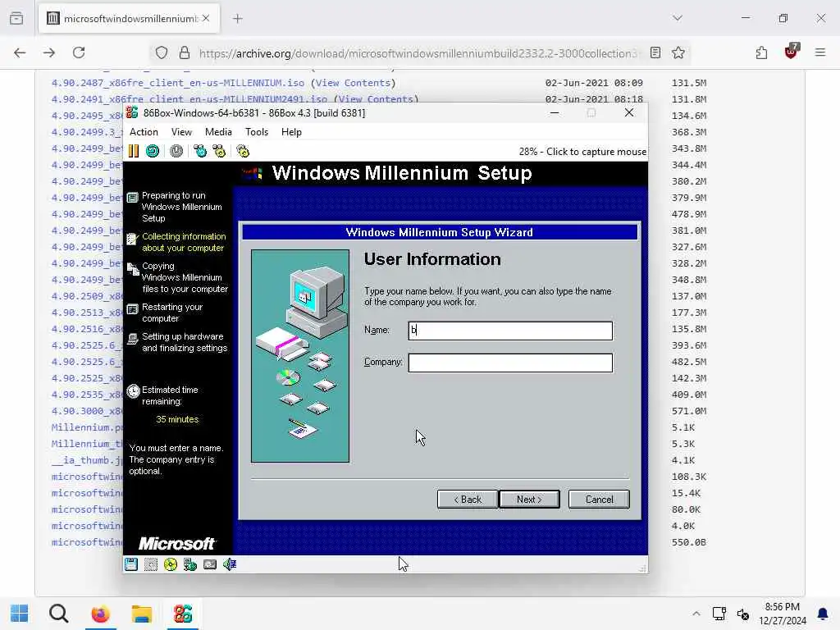Open the uBlock Origin extension icon
This screenshot has height=630, width=840.
[x=792, y=52]
